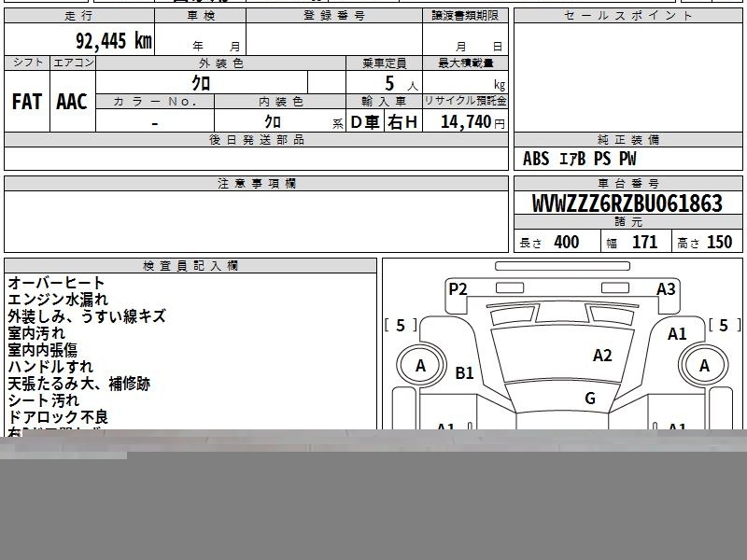The image size is (747, 560).
Task: Click the left wheel circle marked A
Action: [x=421, y=366]
